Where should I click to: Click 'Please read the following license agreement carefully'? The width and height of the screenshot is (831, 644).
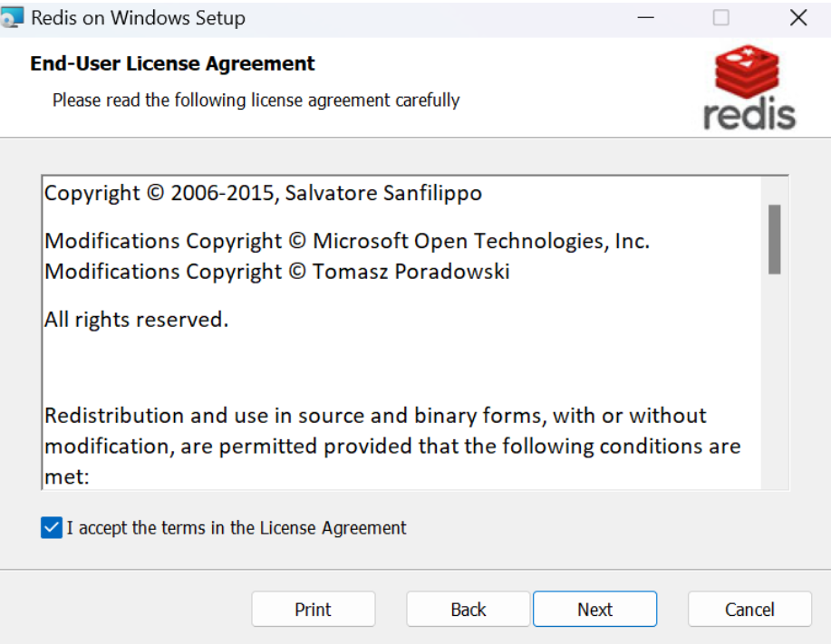click(256, 101)
